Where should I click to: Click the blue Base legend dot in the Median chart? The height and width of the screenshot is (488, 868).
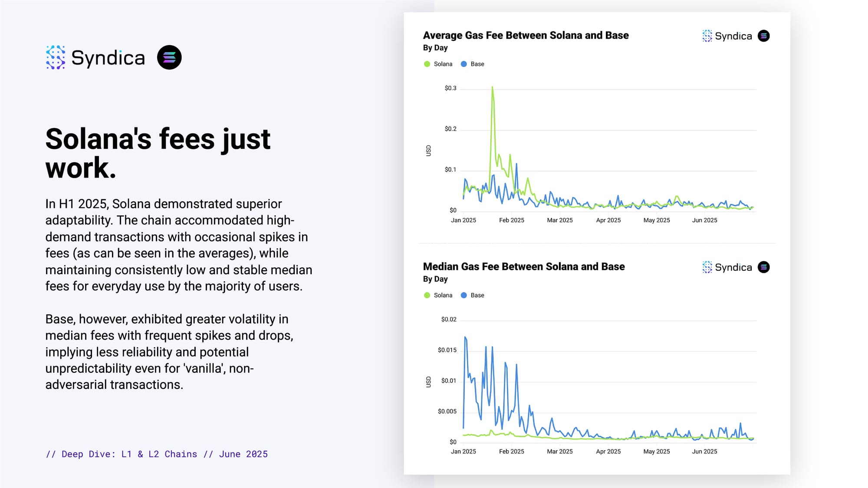coord(464,295)
